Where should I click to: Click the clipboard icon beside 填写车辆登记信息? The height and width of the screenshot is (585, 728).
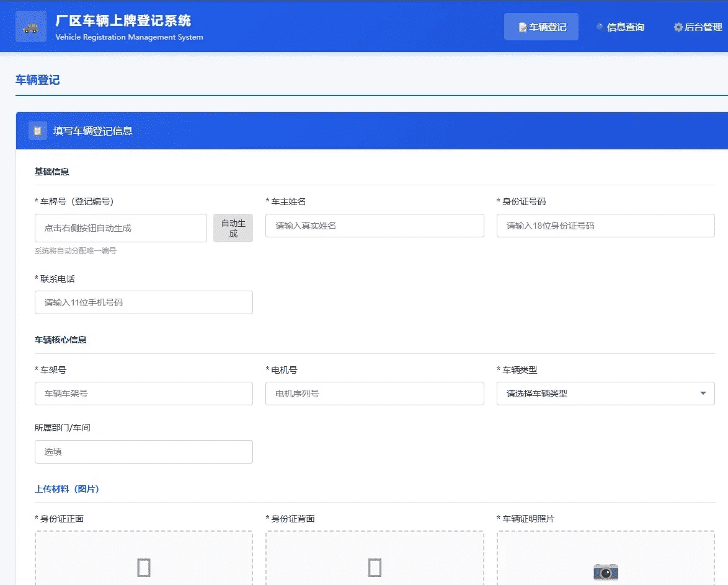38,131
